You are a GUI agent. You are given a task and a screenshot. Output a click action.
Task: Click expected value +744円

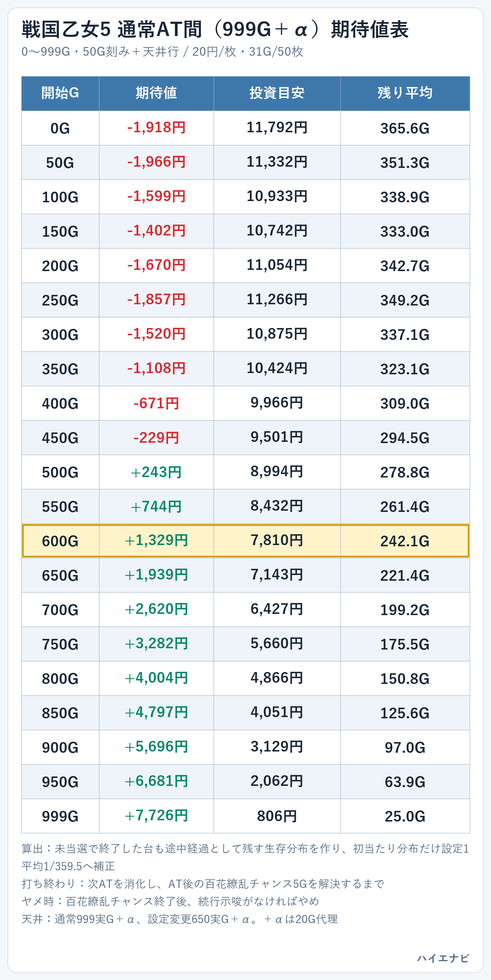pos(156,507)
